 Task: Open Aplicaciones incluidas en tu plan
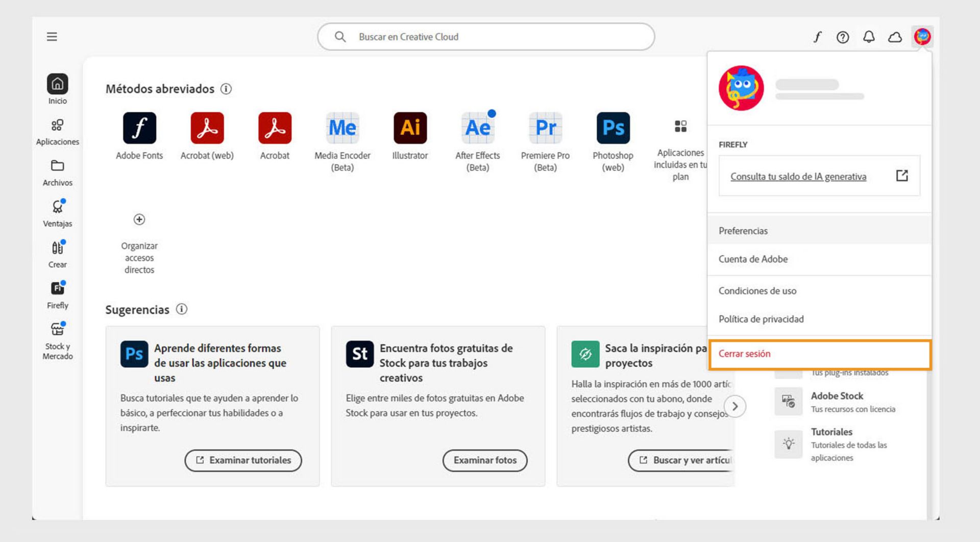click(x=680, y=151)
